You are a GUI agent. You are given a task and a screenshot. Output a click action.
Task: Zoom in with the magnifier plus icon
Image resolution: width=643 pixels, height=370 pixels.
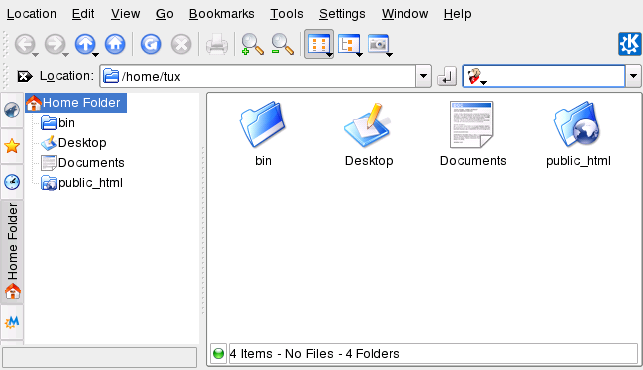[x=252, y=44]
